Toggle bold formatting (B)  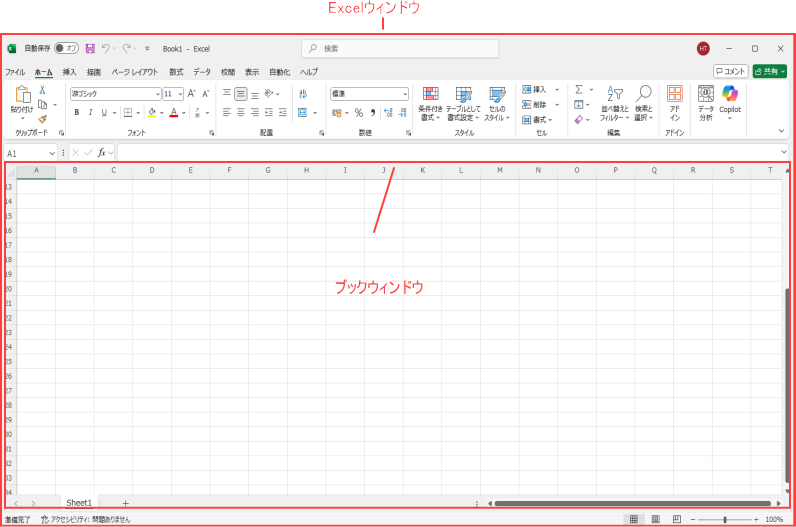click(76, 112)
